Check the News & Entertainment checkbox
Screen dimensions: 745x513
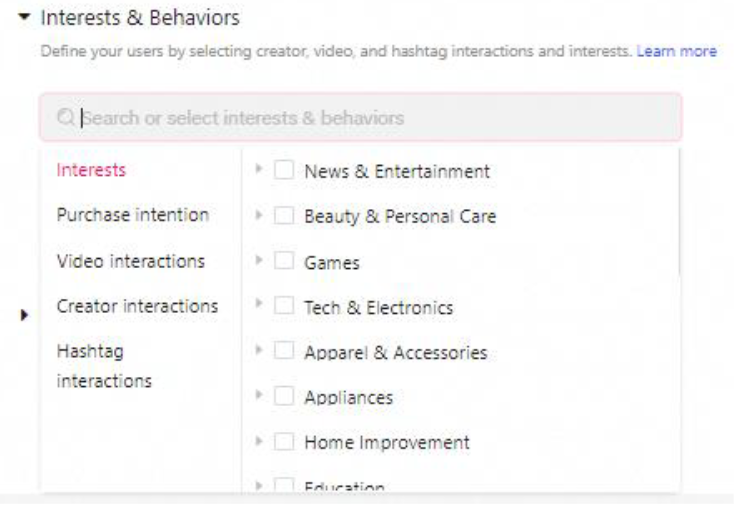click(284, 171)
